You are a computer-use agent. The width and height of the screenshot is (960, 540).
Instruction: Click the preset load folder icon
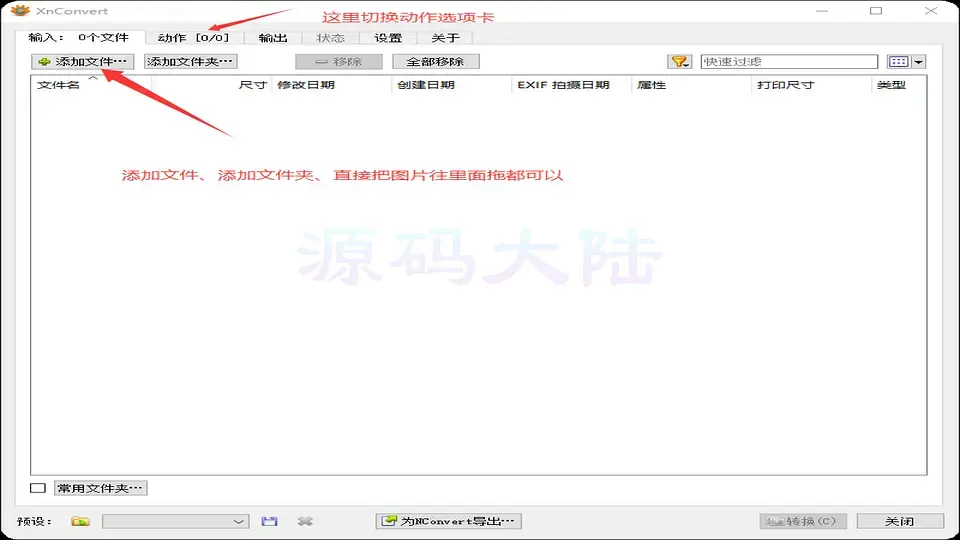point(80,521)
